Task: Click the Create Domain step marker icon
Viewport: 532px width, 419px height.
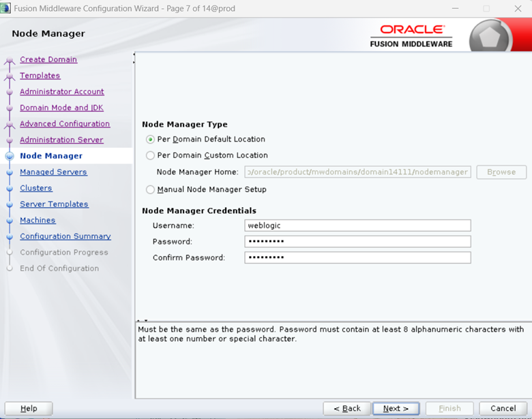Action: click(x=10, y=61)
